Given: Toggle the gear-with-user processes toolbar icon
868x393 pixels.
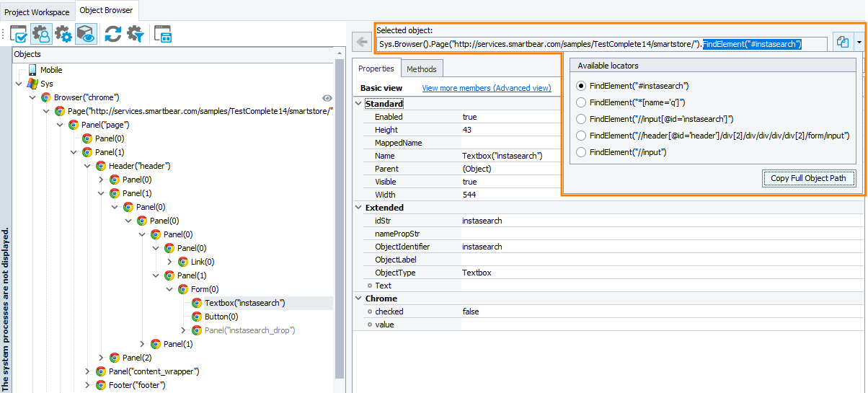Looking at the screenshot, I should [x=41, y=34].
